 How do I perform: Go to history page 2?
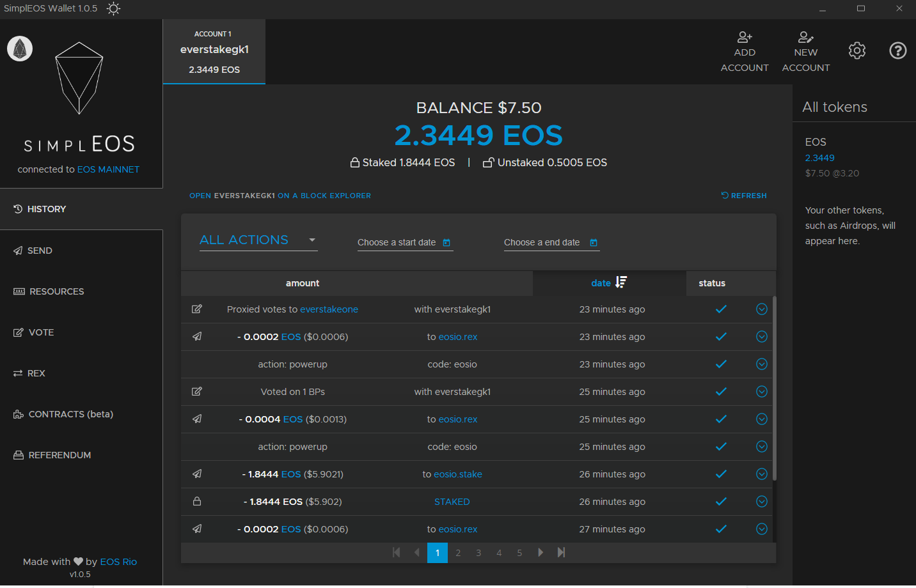click(x=458, y=553)
